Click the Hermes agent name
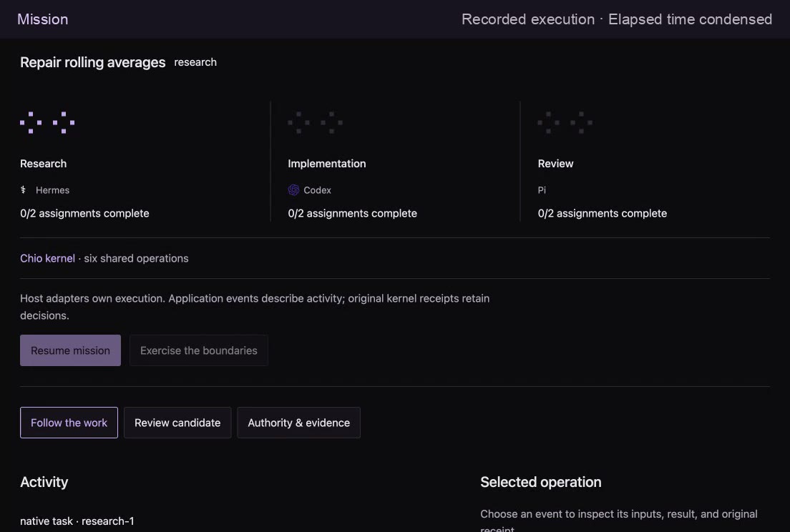Image resolution: width=790 pixels, height=532 pixels. (52, 190)
